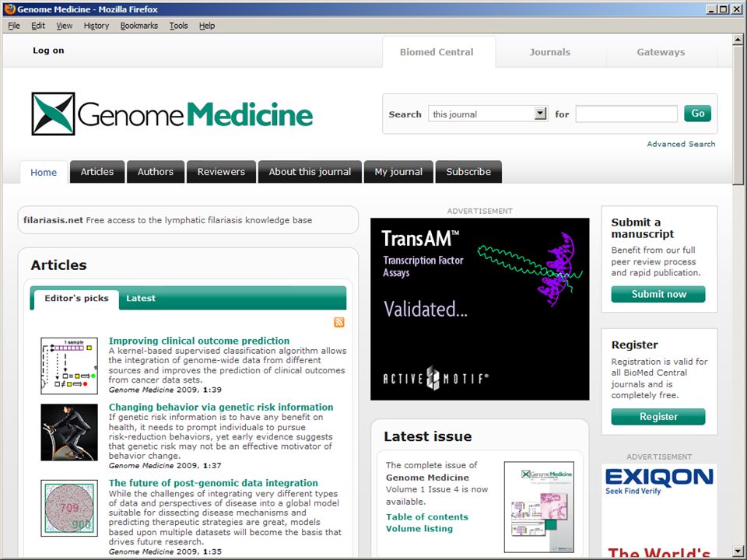Switch to Gateways tab
The image size is (747, 560).
click(x=661, y=52)
